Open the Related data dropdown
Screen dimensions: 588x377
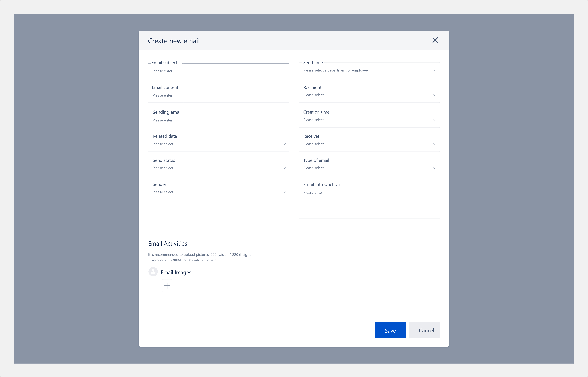point(219,144)
